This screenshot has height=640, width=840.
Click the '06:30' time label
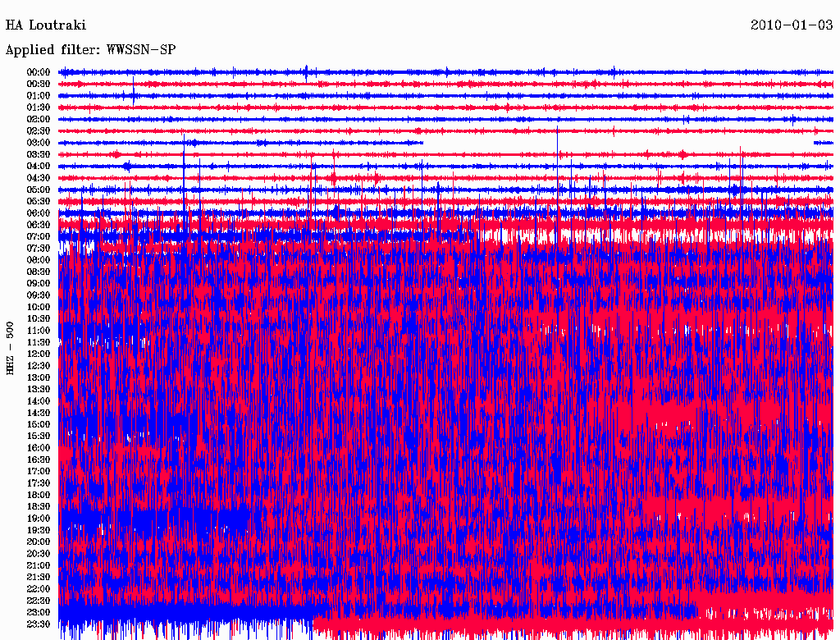[x=39, y=225]
